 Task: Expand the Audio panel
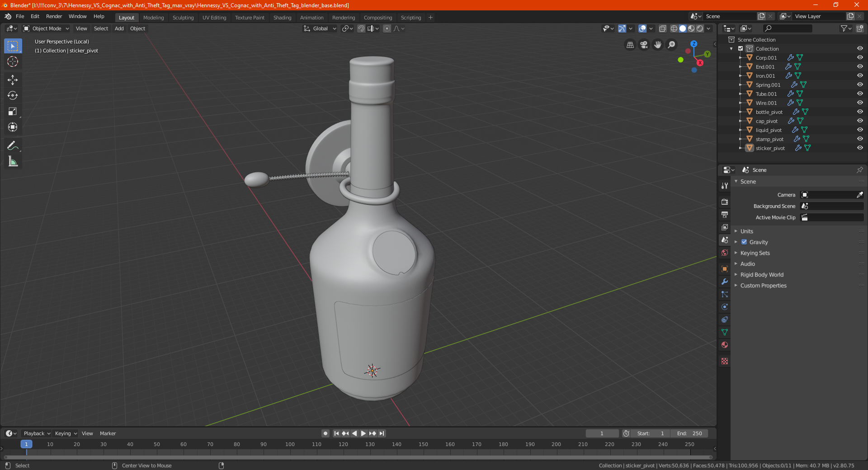[747, 263]
